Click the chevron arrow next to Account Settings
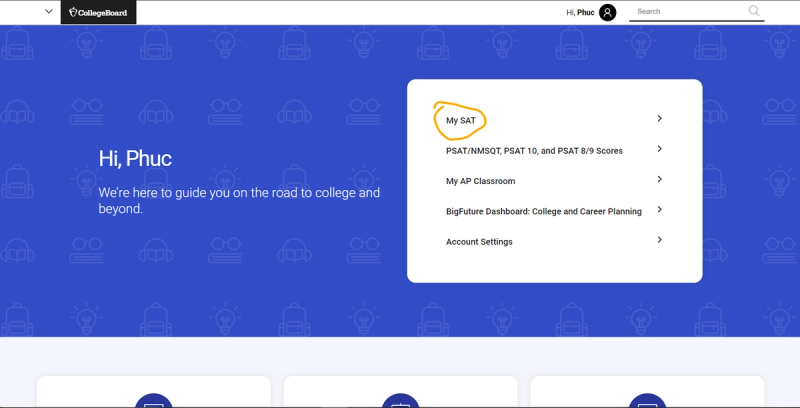 tap(660, 240)
